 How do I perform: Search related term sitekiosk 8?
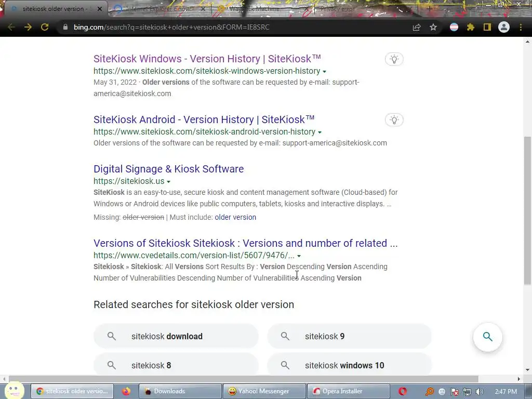tap(176, 365)
